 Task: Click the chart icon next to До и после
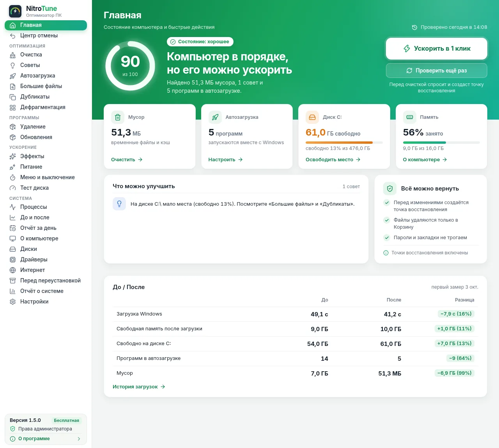[12, 217]
